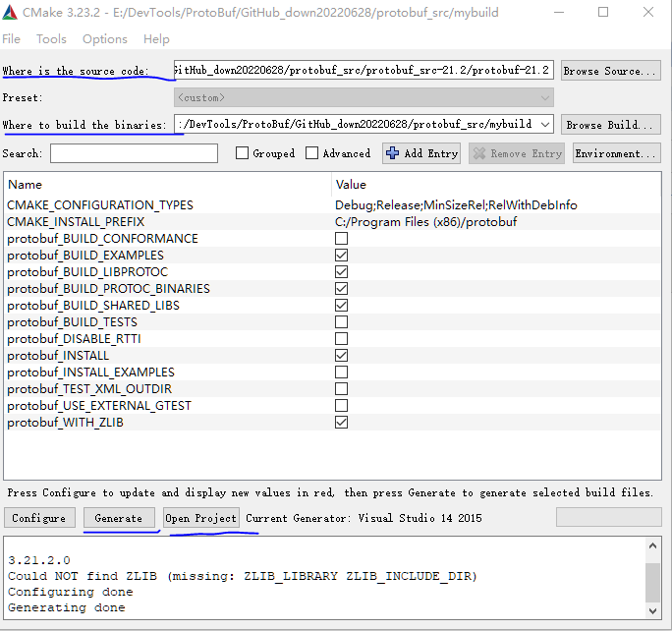This screenshot has width=672, height=631.
Task: Click the Add Entry button label
Action: coord(431,153)
